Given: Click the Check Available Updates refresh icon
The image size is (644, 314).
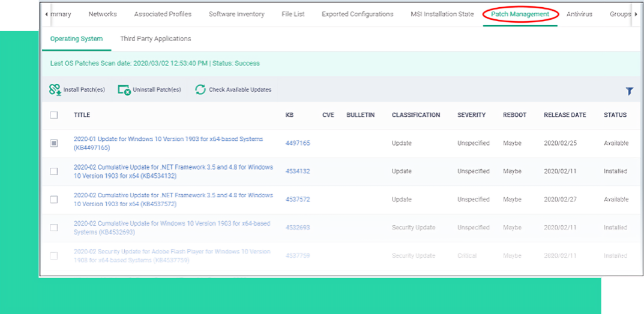Looking at the screenshot, I should tap(200, 89).
